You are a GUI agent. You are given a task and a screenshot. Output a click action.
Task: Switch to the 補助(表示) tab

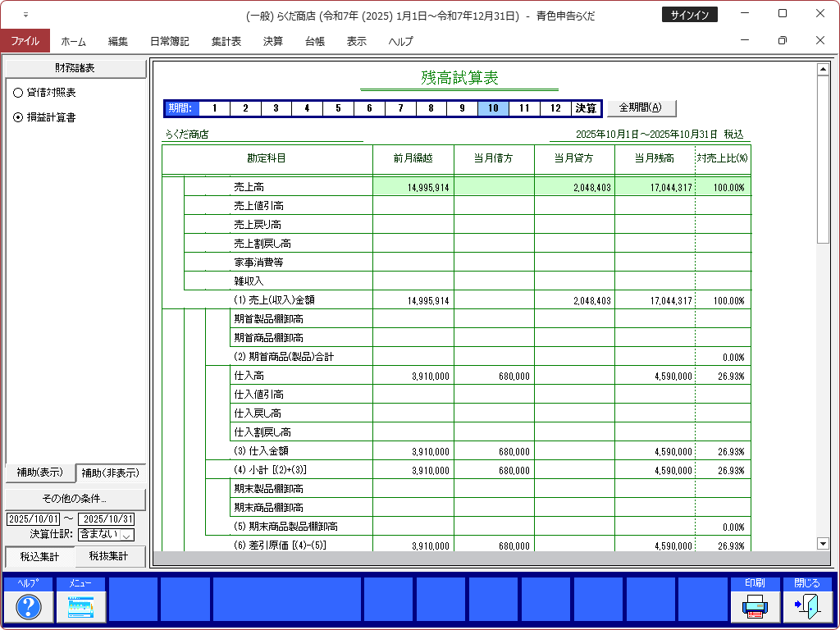pos(39,472)
